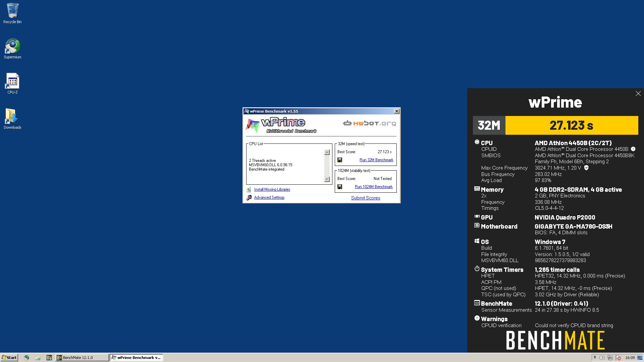Viewport: 644px width, 362px height.
Task: Run the 1024M Benchmark
Action: click(x=374, y=187)
